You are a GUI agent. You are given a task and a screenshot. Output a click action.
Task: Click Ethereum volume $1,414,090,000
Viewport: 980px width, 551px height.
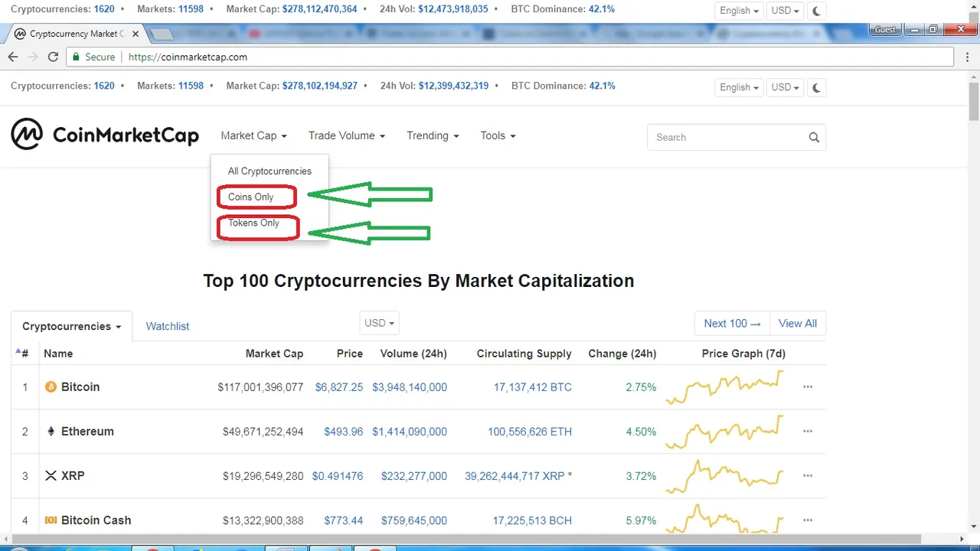click(410, 432)
